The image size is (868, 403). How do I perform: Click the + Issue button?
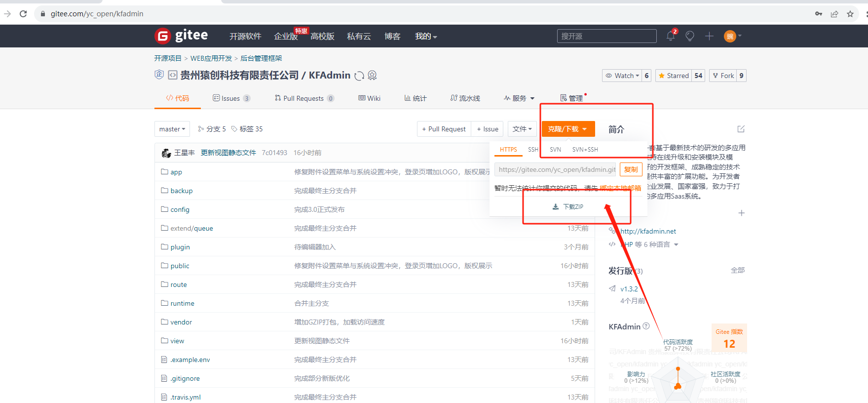(x=488, y=129)
